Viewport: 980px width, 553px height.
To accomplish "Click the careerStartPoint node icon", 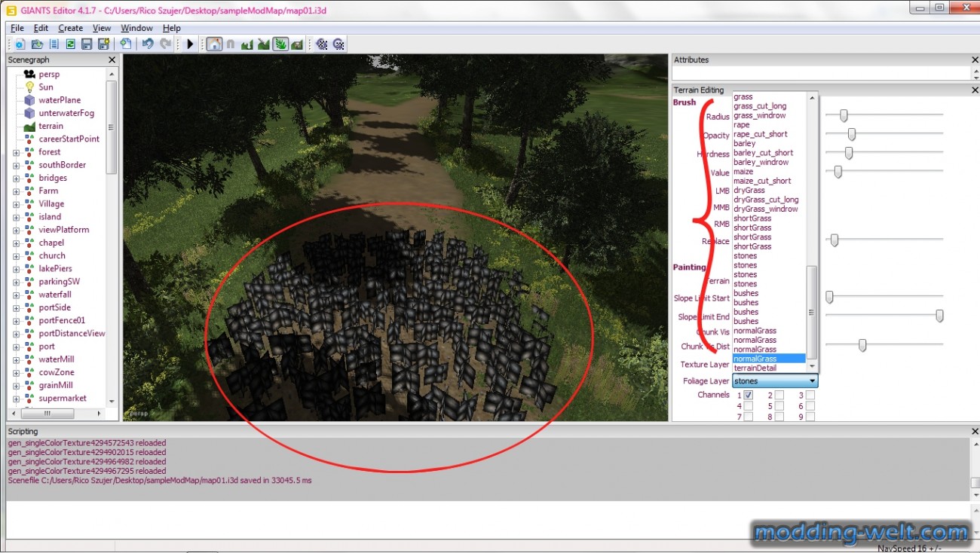I will tap(29, 139).
